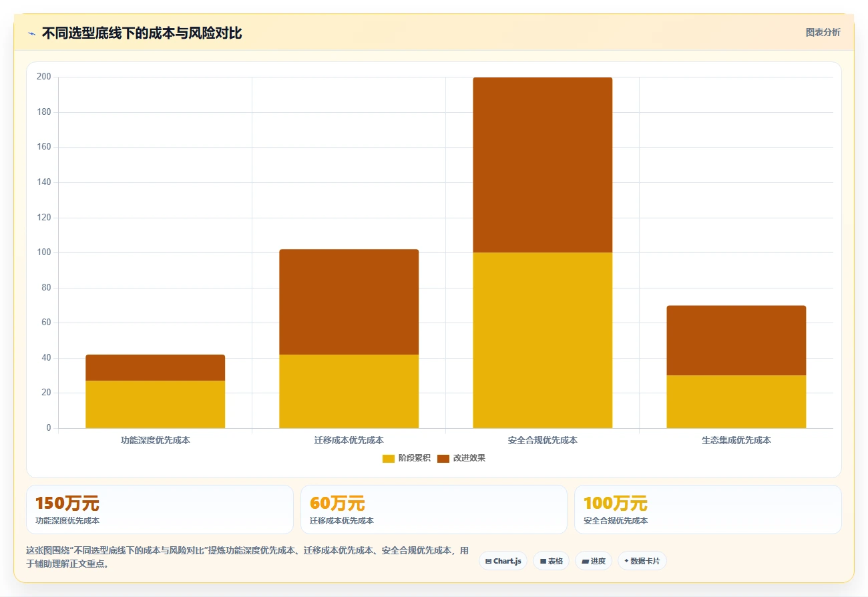Select the 进度 tag
Image resolution: width=868 pixels, height=597 pixels.
pos(594,561)
